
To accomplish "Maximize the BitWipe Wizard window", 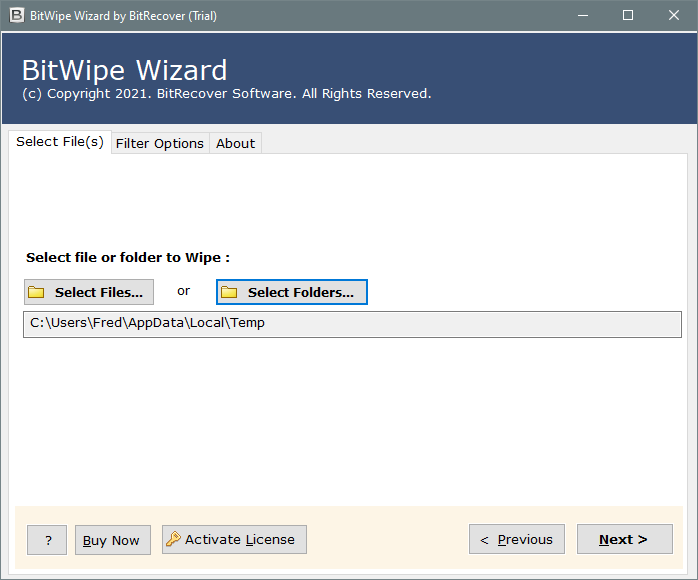I will 628,16.
